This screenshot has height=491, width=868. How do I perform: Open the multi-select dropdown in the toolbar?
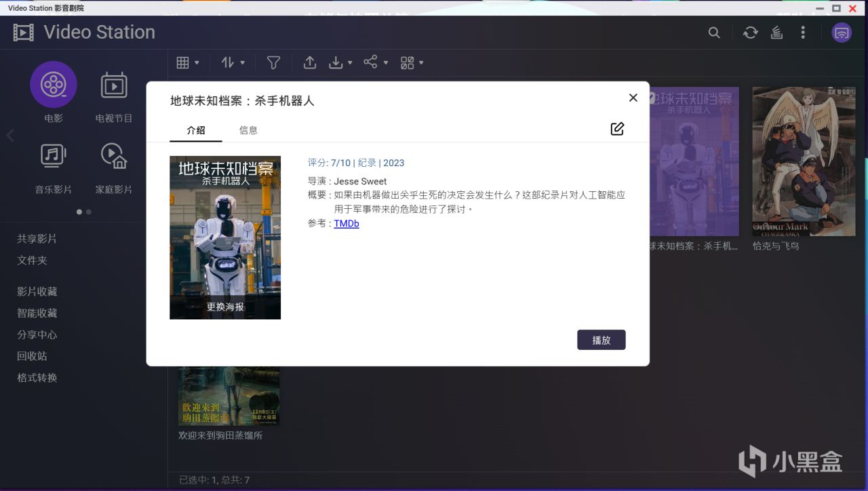point(412,62)
